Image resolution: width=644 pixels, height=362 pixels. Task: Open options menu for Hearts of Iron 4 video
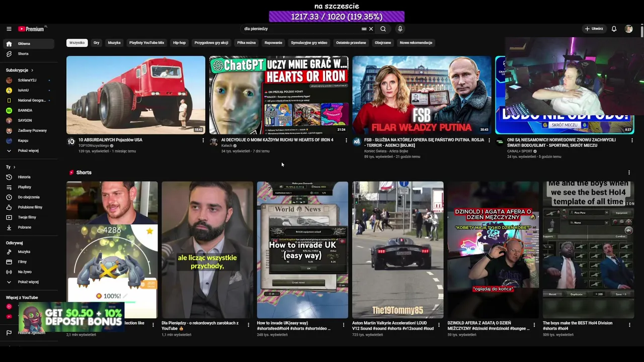346,140
